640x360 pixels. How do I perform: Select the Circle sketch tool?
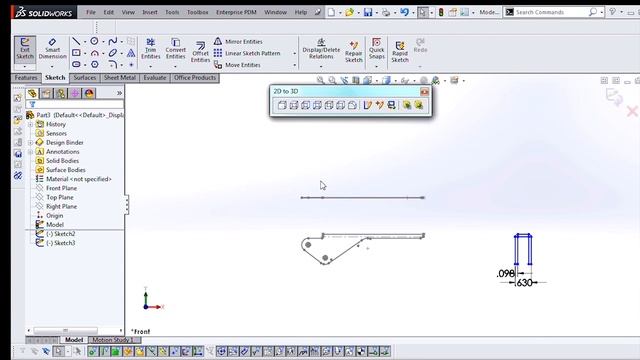point(94,41)
